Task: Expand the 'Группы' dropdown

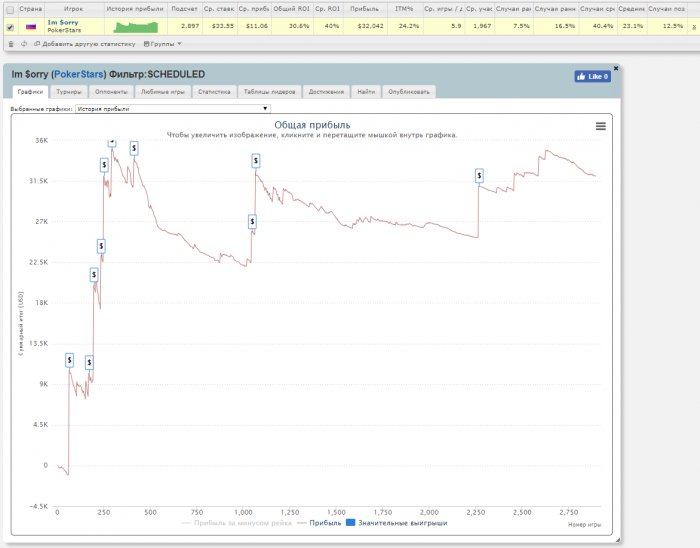Action: pyautogui.click(x=162, y=43)
